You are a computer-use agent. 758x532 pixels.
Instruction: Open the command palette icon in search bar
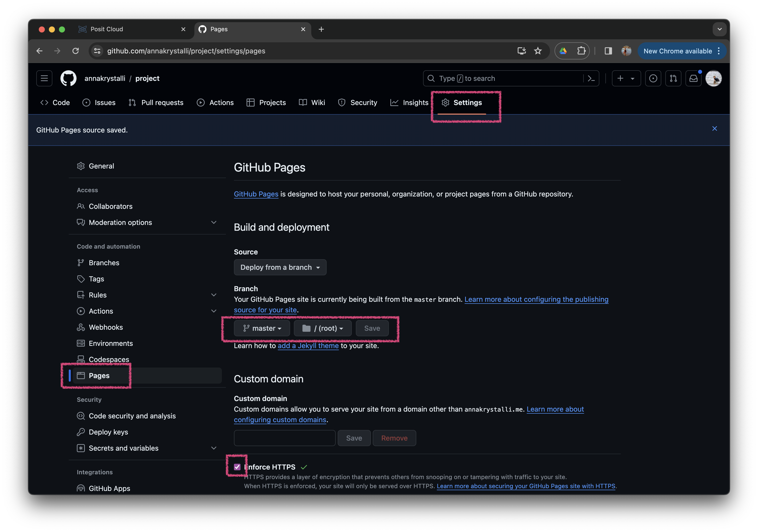pos(591,78)
